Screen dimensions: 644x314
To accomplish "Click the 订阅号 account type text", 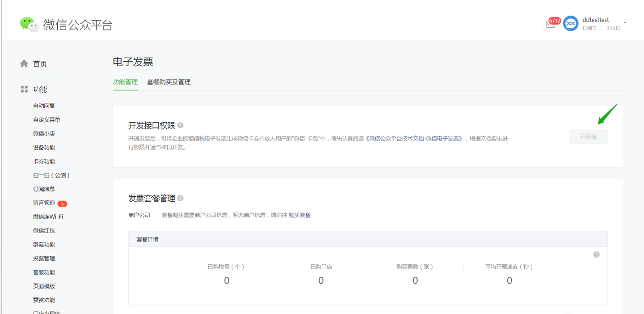I will [x=589, y=28].
